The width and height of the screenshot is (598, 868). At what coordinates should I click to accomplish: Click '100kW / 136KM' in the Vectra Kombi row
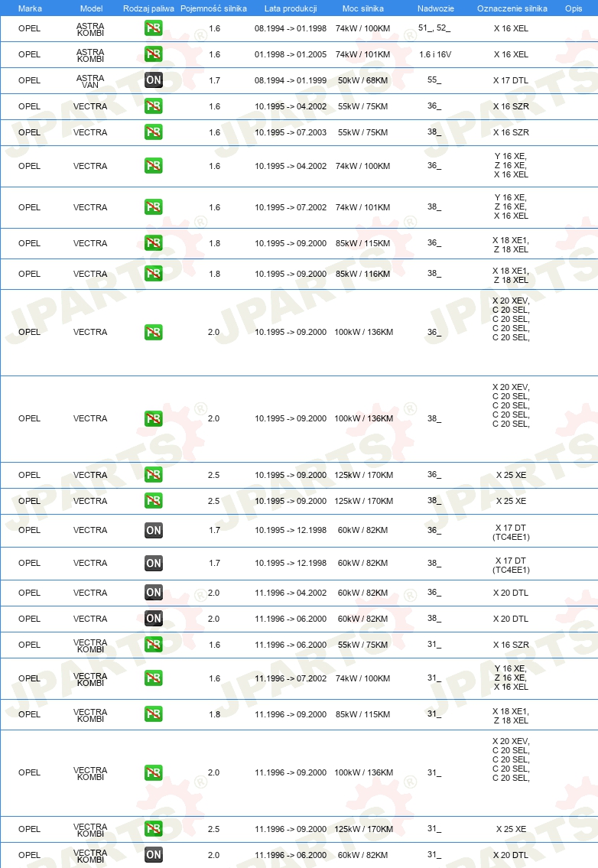[364, 772]
